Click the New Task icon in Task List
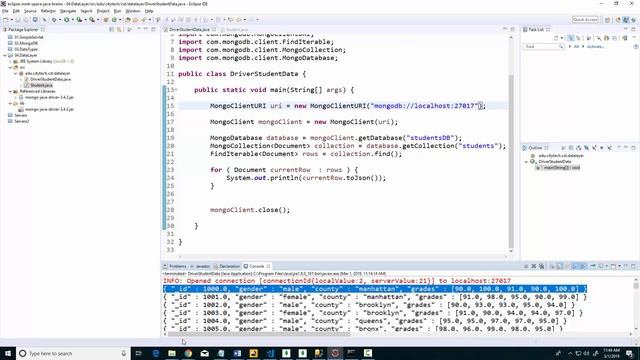The height and width of the screenshot is (360, 640). [x=556, y=38]
